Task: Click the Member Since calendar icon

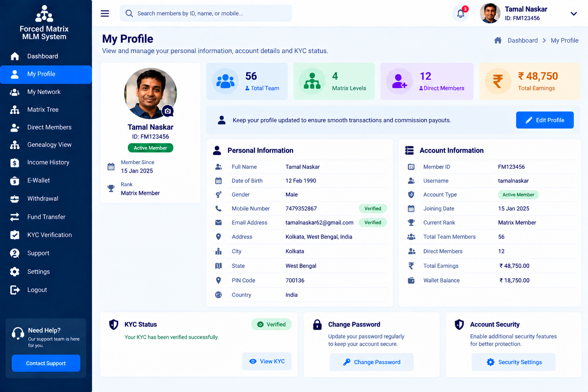Action: click(x=111, y=167)
